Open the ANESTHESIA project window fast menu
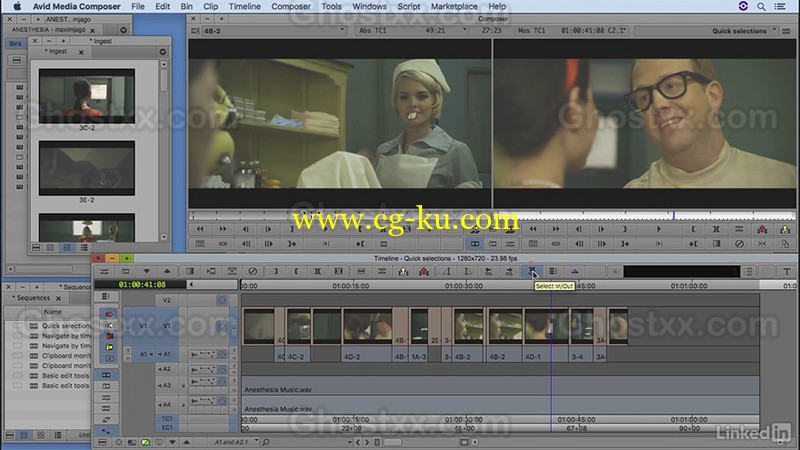800x450 pixels. (x=123, y=30)
